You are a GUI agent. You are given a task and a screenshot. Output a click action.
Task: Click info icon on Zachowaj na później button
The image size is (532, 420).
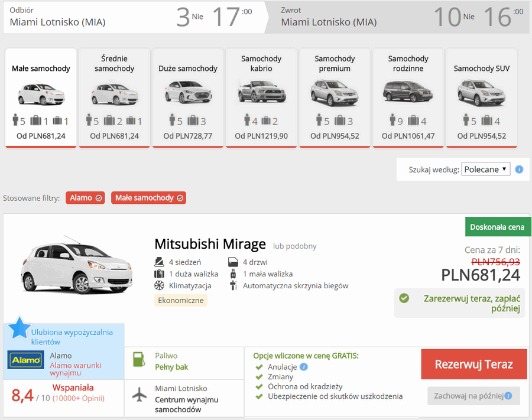(508, 396)
